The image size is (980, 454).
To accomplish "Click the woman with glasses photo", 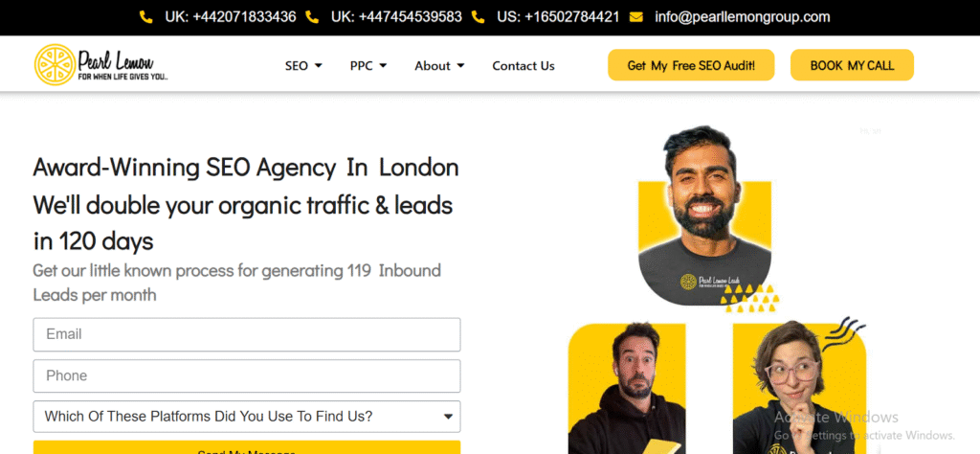I will 799,388.
